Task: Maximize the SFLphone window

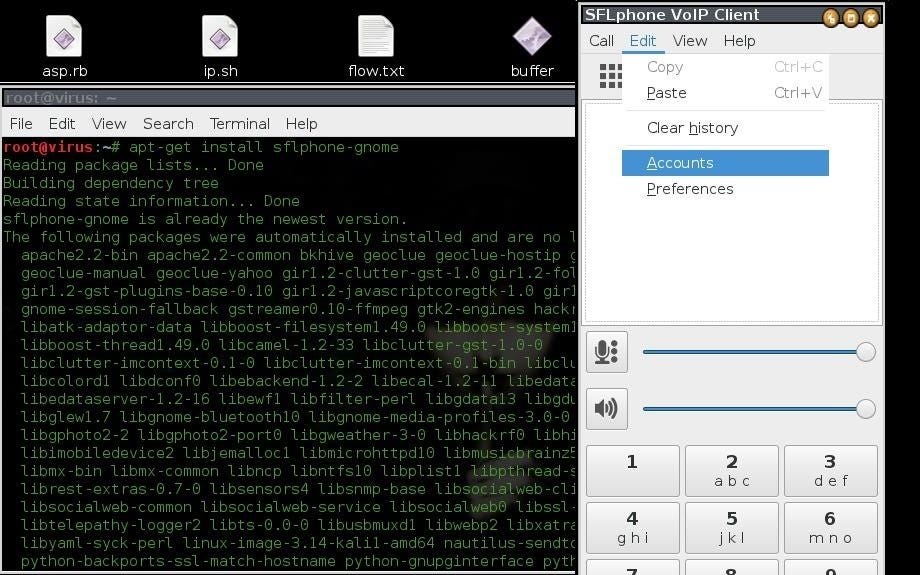Action: pos(851,18)
